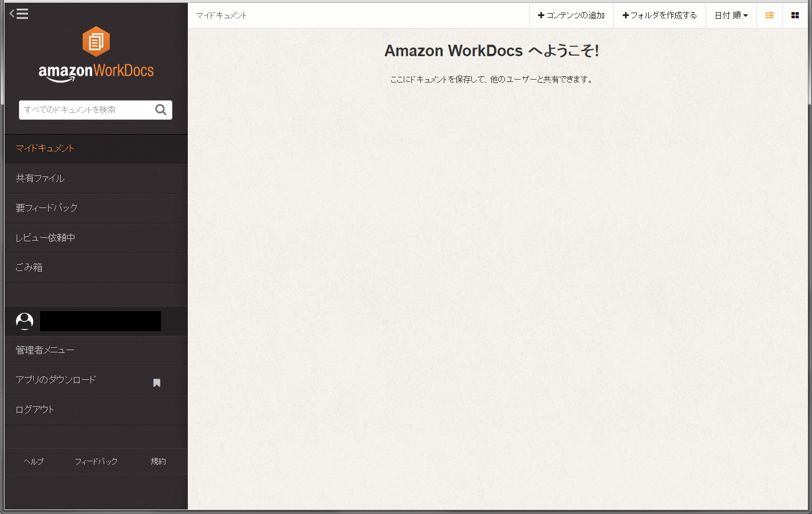Image resolution: width=812 pixels, height=514 pixels.
Task: Click the マイドキュメント breadcrumb
Action: [x=222, y=15]
